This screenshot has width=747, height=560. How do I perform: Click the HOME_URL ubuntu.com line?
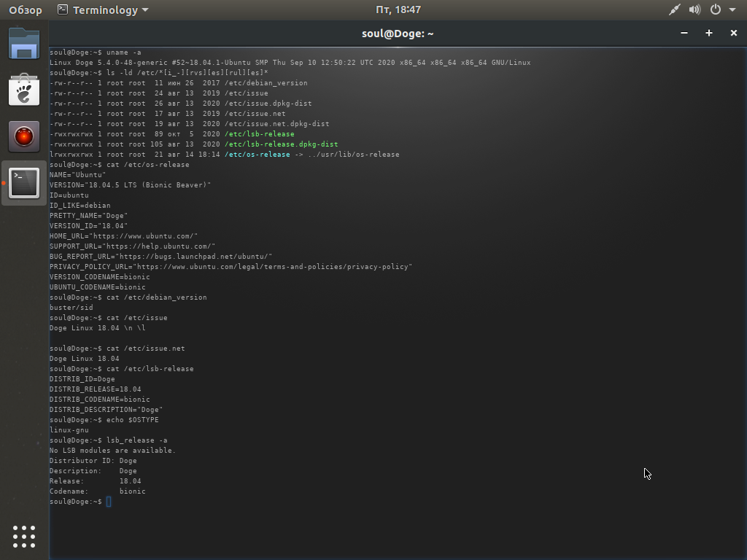click(x=123, y=236)
